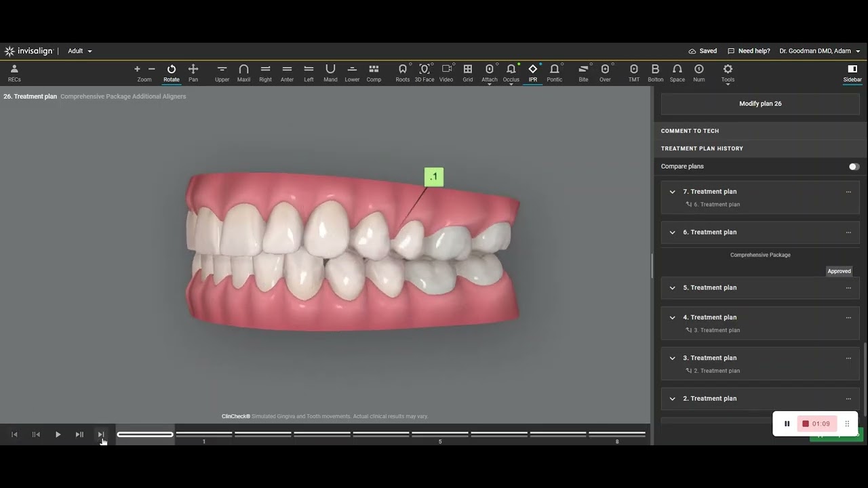This screenshot has width=868, height=488.
Task: Open more options for 5. Treatment plan
Action: click(848, 288)
